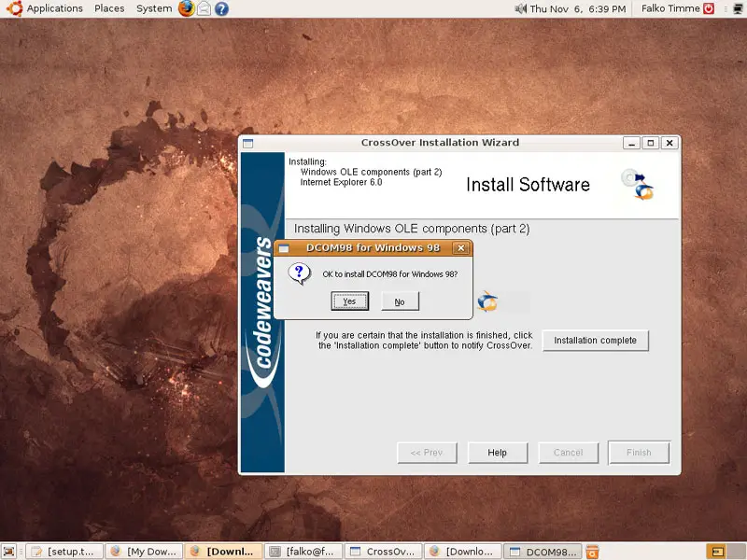The image size is (747, 560).
Task: Click the 'Install Software' heading
Action: (528, 185)
